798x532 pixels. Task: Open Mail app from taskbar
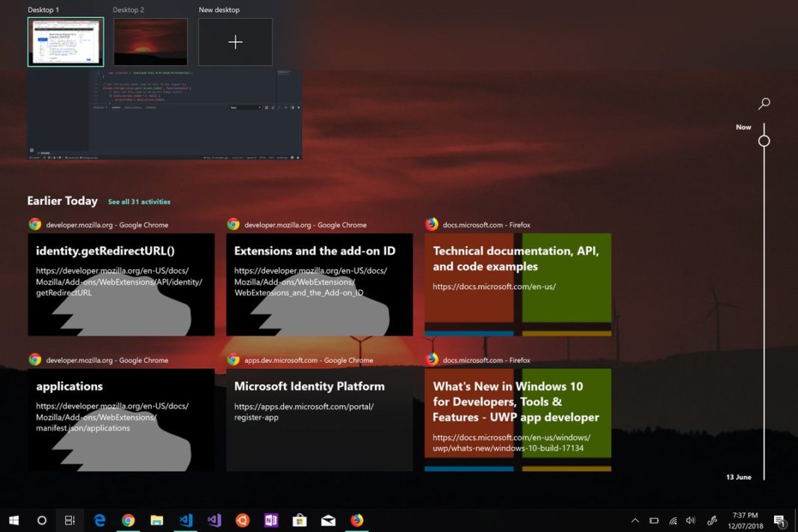coord(328,520)
